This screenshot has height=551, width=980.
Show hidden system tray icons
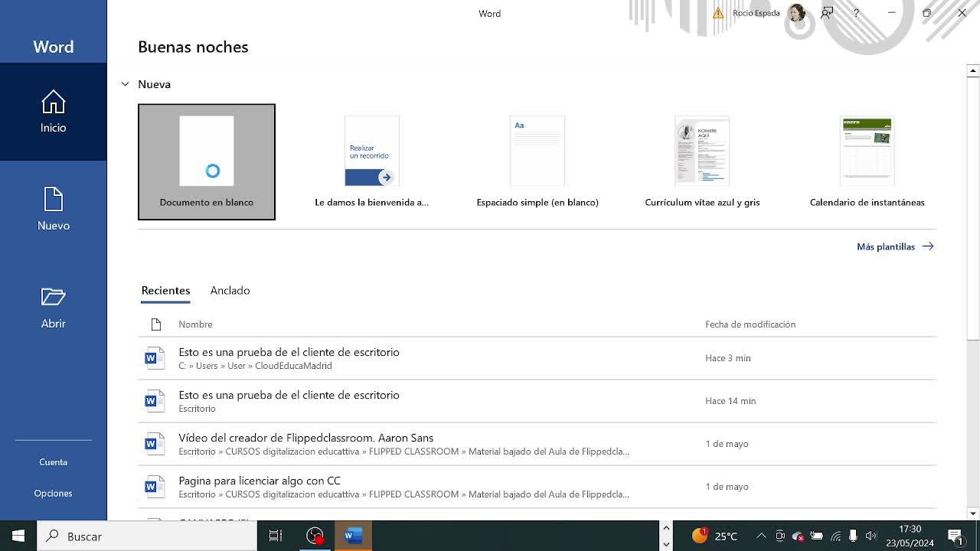point(761,536)
